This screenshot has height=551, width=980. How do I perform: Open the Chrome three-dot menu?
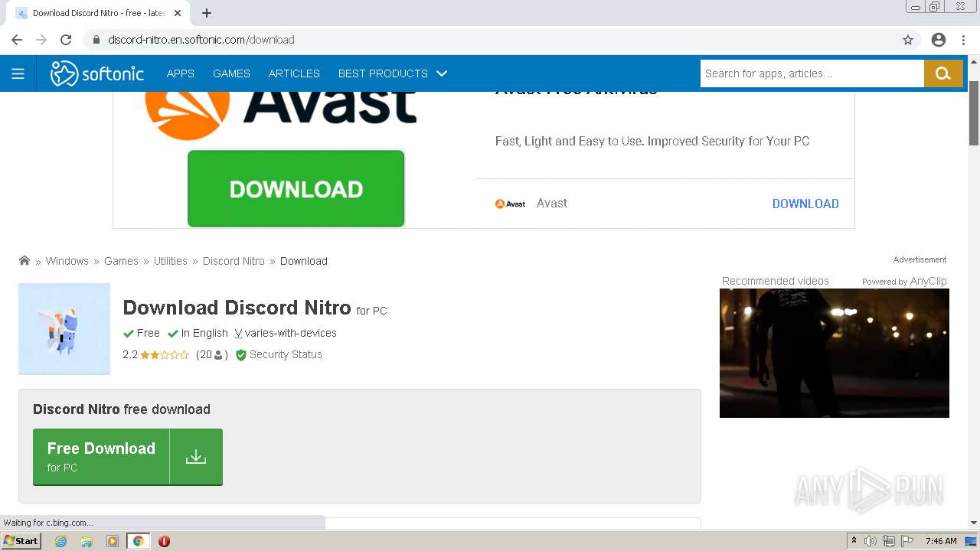[963, 40]
